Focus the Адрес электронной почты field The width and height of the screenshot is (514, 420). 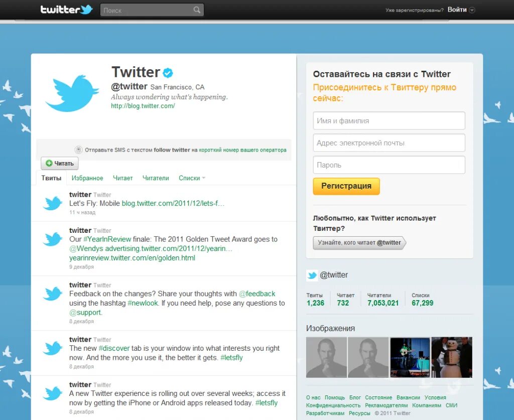tap(389, 143)
